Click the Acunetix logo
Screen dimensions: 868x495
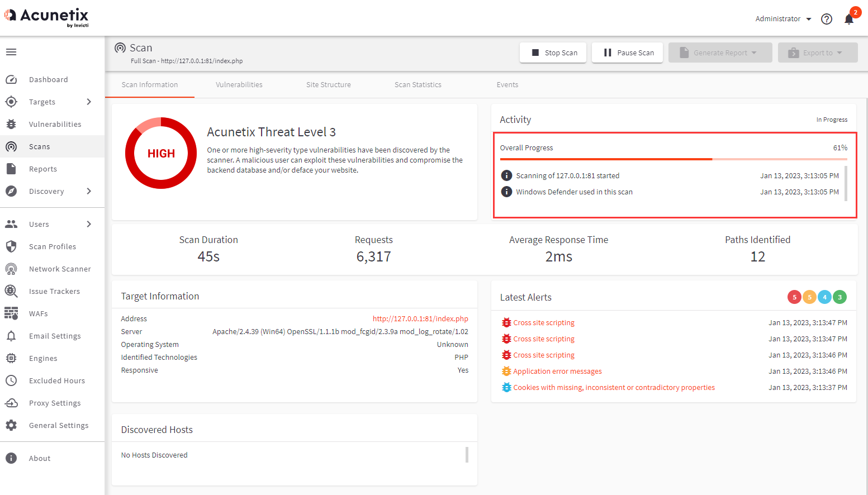[x=46, y=17]
